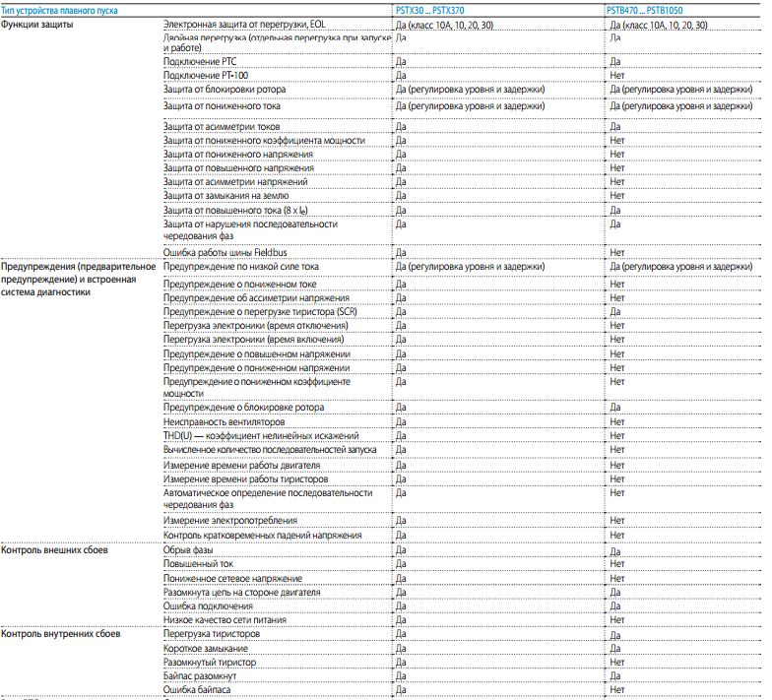Screen dimensions: 772x700
Task: Select row text 'Подключение PT-100'
Action: 206,75
